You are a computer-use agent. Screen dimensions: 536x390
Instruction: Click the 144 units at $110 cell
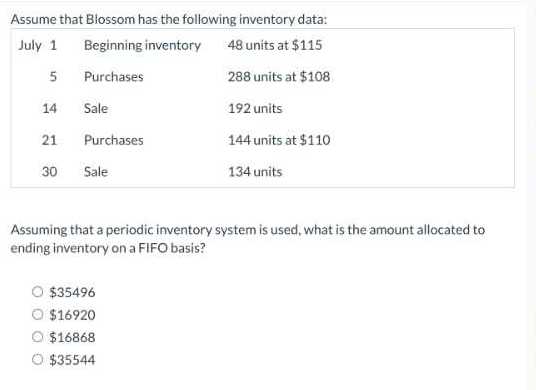pos(279,140)
